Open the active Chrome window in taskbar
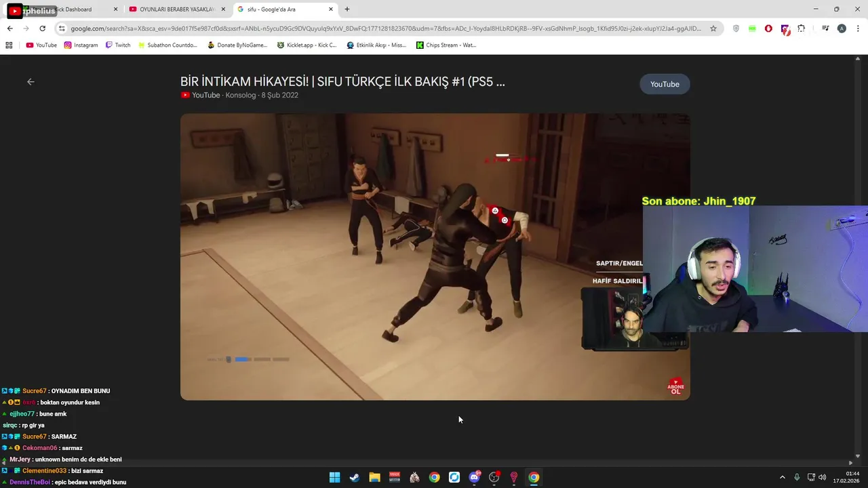The height and width of the screenshot is (488, 868). point(534,477)
